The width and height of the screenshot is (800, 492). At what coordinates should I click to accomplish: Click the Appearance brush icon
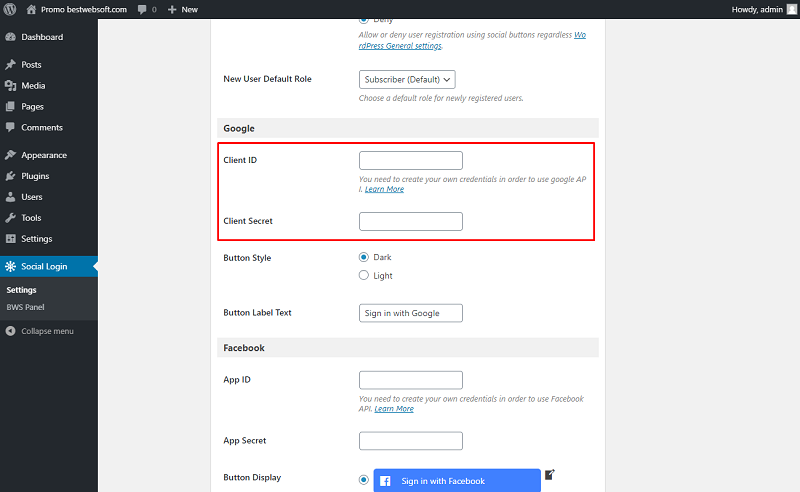10,155
